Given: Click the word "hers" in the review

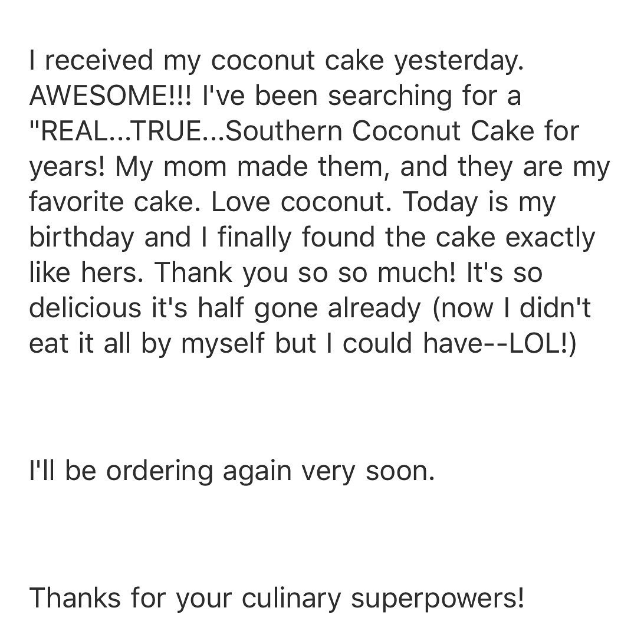Looking at the screenshot, I should point(107,272).
